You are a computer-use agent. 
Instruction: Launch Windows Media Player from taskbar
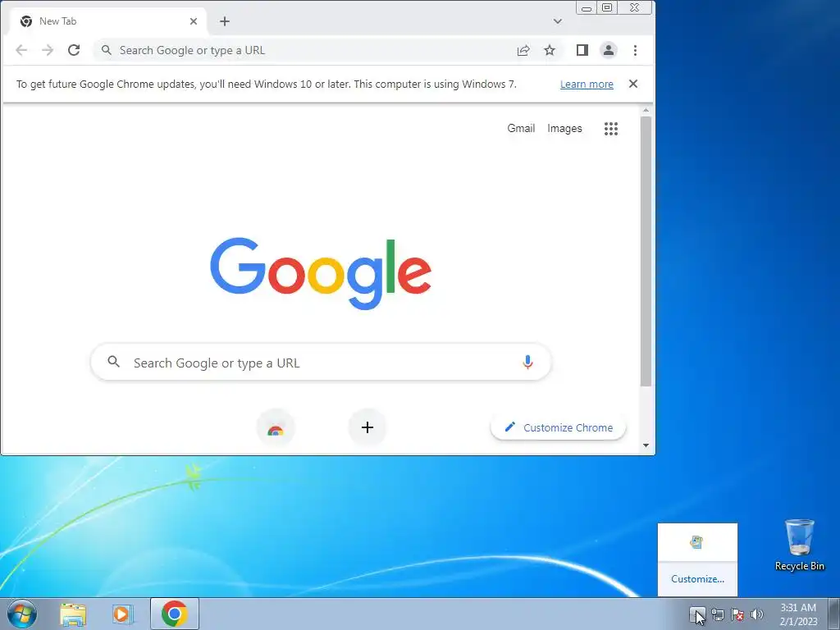(x=123, y=614)
